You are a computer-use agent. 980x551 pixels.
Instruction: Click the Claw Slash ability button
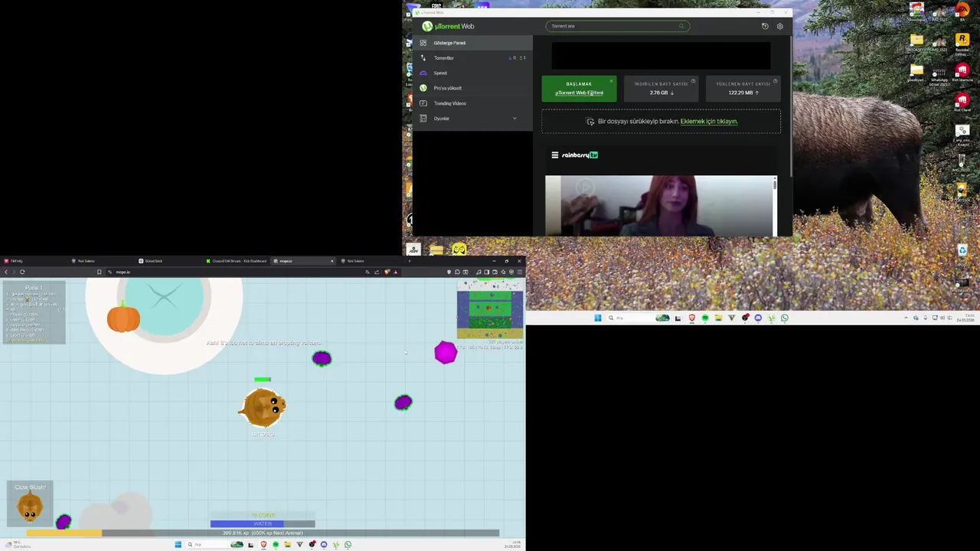[30, 505]
